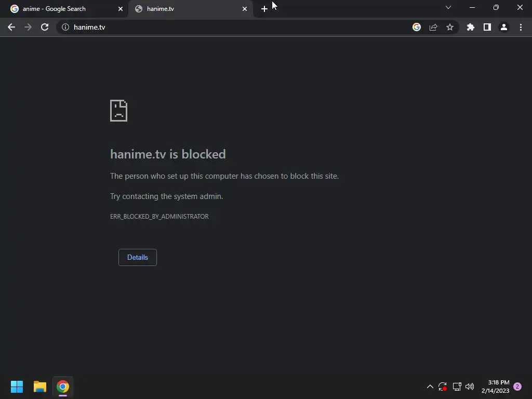
Task: Close the hanime.tv tab
Action: (245, 9)
